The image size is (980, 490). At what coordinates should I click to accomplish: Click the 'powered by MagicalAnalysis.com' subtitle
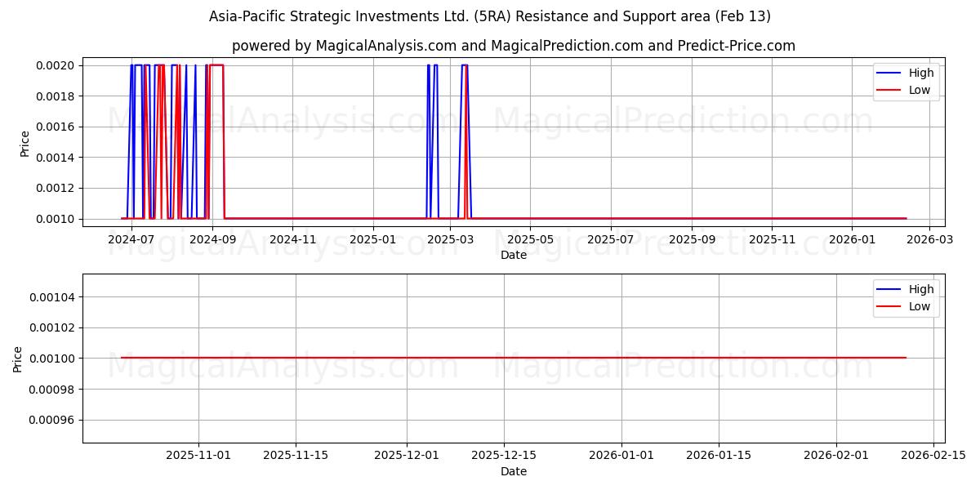click(514, 46)
